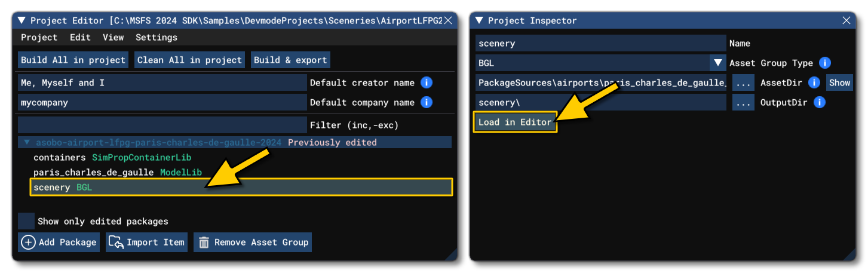Click the Add Package button

pyautogui.click(x=59, y=243)
